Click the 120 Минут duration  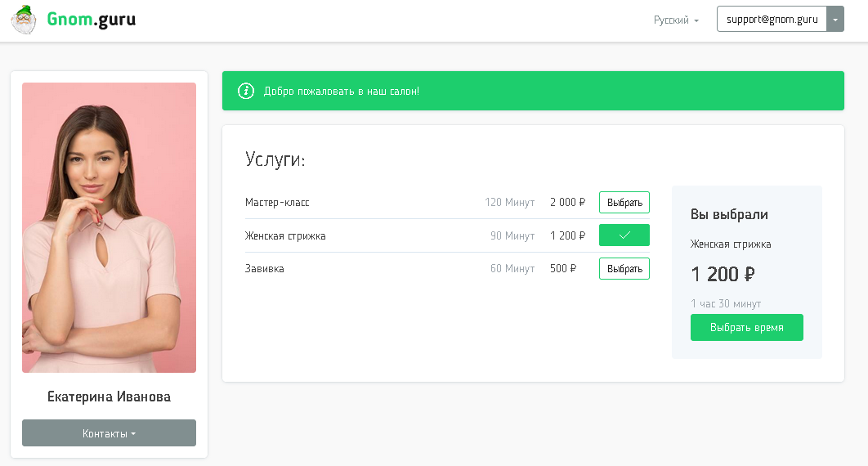[510, 203]
